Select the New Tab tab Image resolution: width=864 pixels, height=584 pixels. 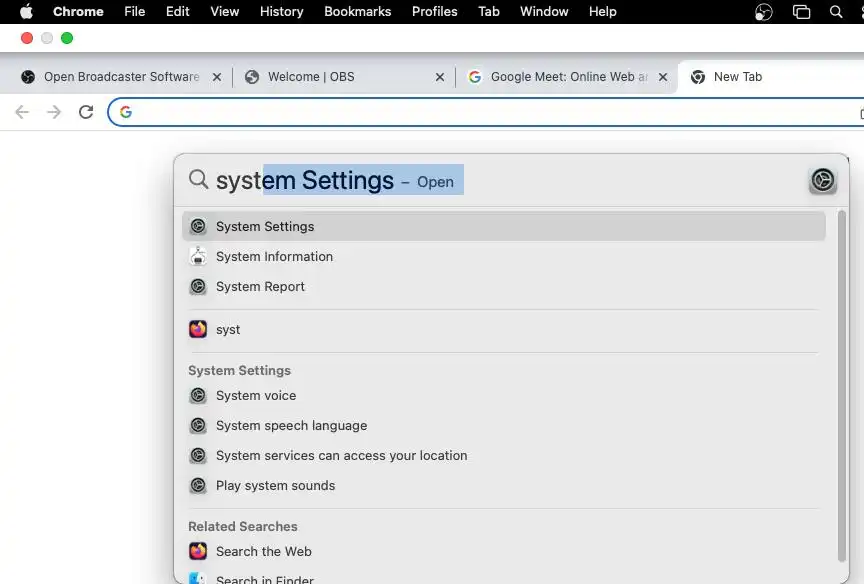click(x=771, y=77)
